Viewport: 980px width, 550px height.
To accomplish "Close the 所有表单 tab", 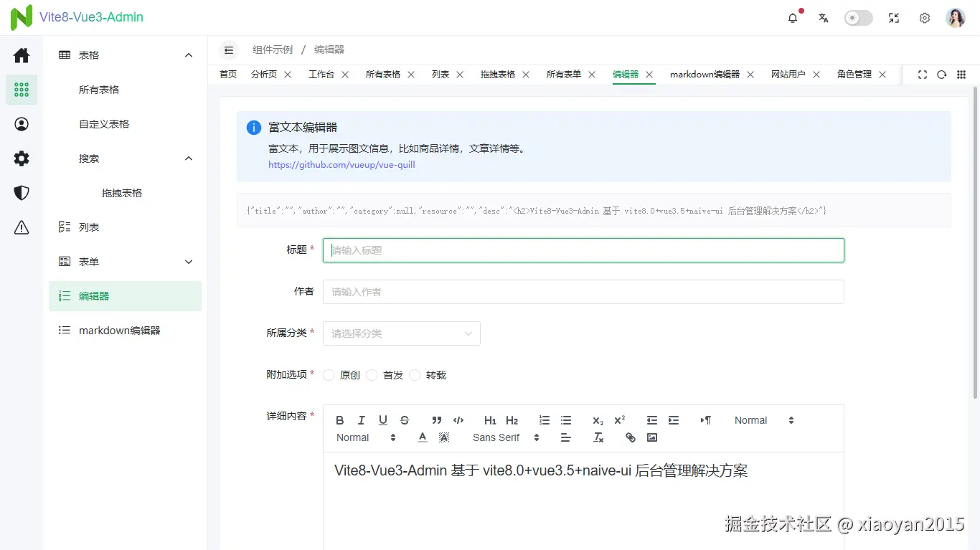I will click(x=592, y=75).
